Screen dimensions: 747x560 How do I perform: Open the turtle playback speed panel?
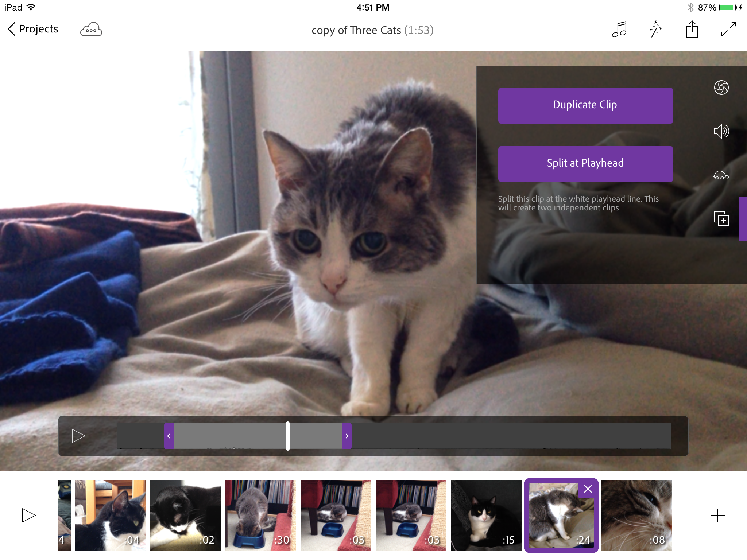point(721,175)
